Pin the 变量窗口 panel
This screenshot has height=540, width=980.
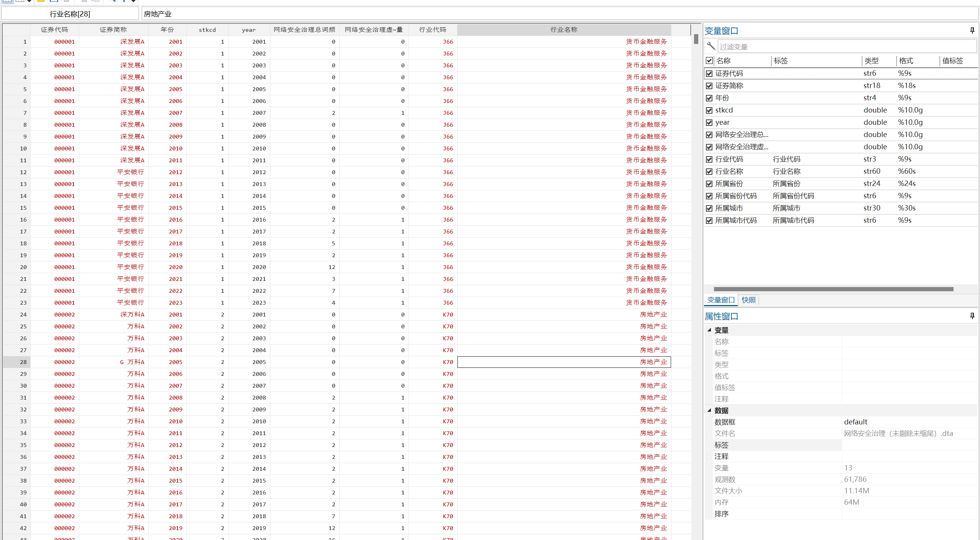point(972,30)
